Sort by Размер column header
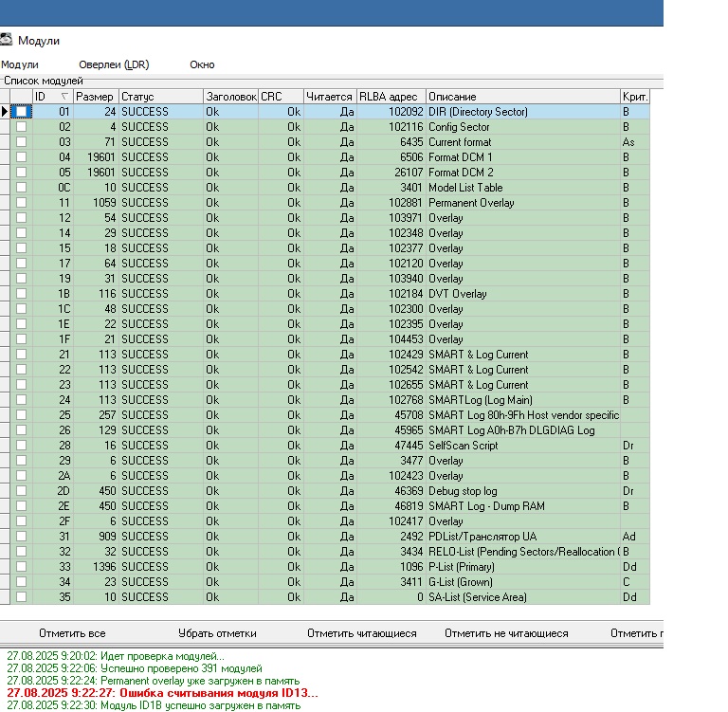The image size is (728, 712). [x=96, y=97]
